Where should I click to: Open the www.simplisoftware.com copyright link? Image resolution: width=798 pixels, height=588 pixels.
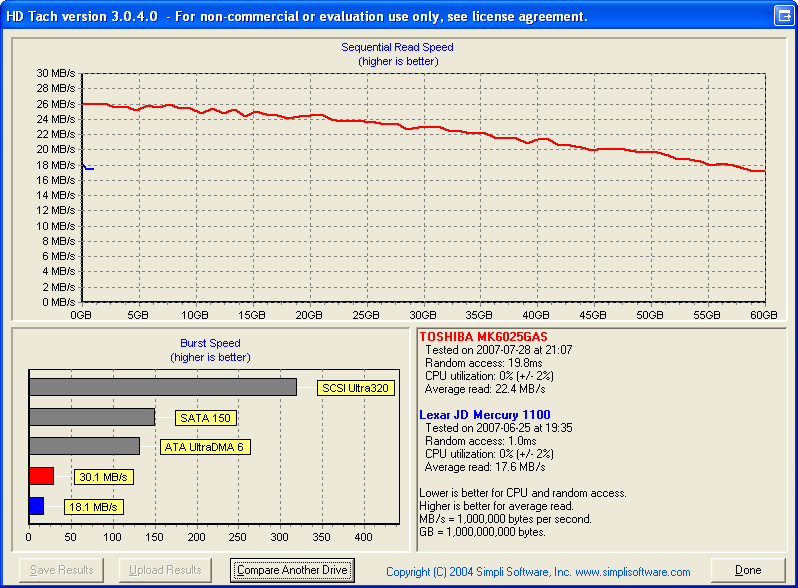tap(633, 572)
